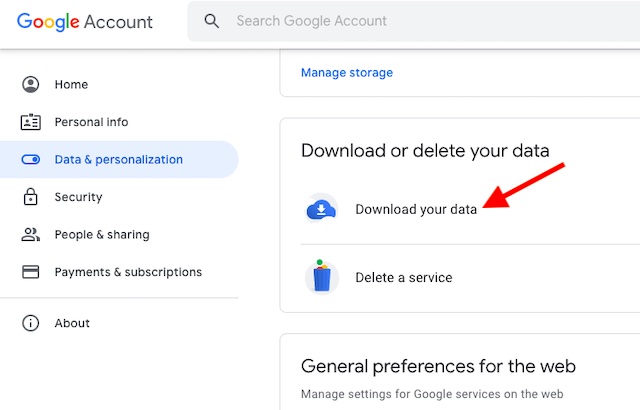Click the About info circle icon
Viewport: 640px width, 410px height.
click(31, 323)
